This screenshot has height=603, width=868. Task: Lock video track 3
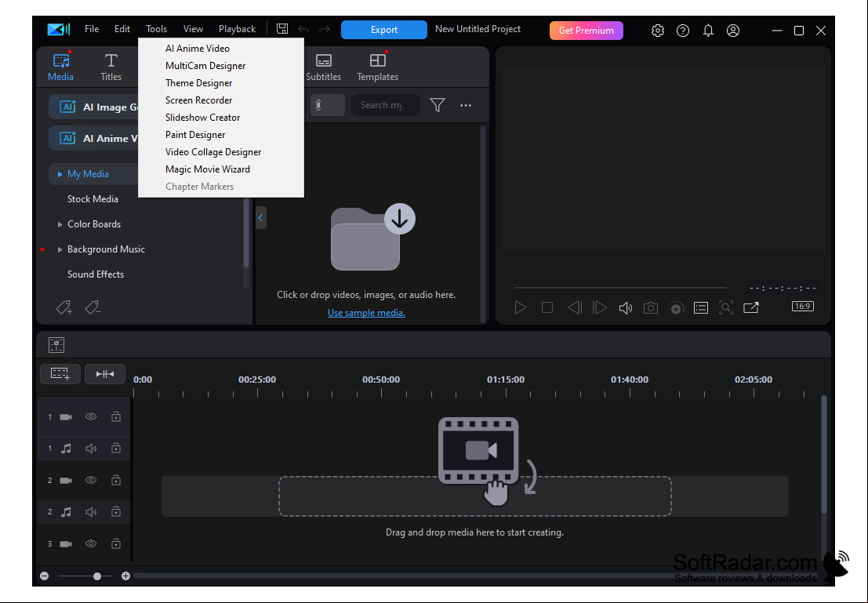(x=116, y=543)
